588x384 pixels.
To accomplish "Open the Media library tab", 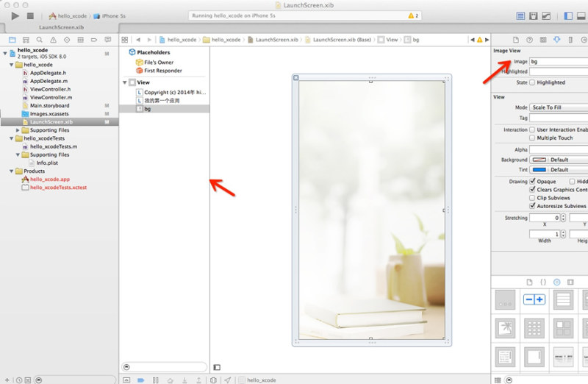I will [x=570, y=282].
